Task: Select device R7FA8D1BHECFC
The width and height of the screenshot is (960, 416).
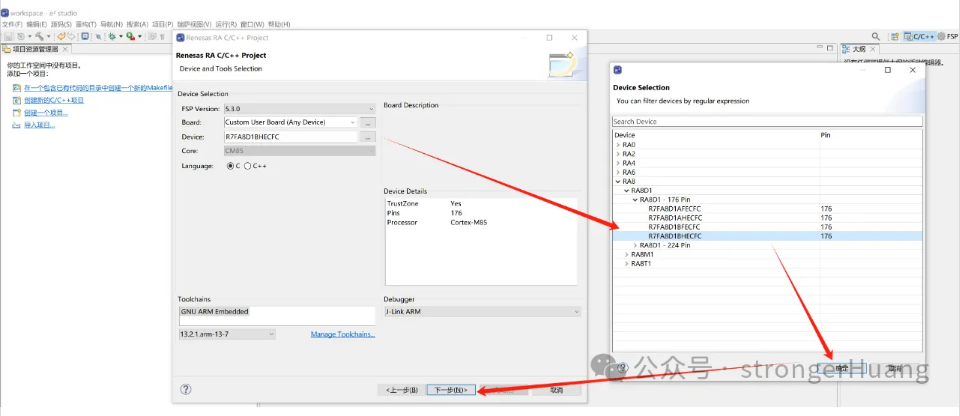Action: [x=675, y=236]
